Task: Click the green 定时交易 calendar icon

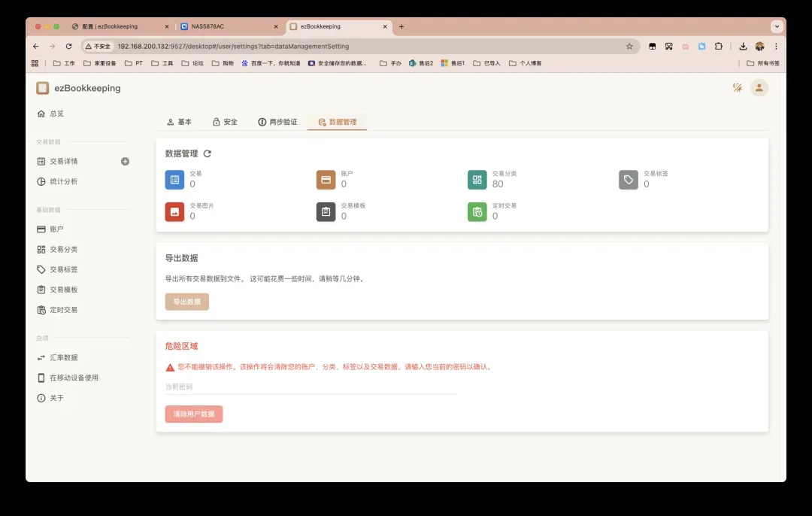Action: (477, 212)
